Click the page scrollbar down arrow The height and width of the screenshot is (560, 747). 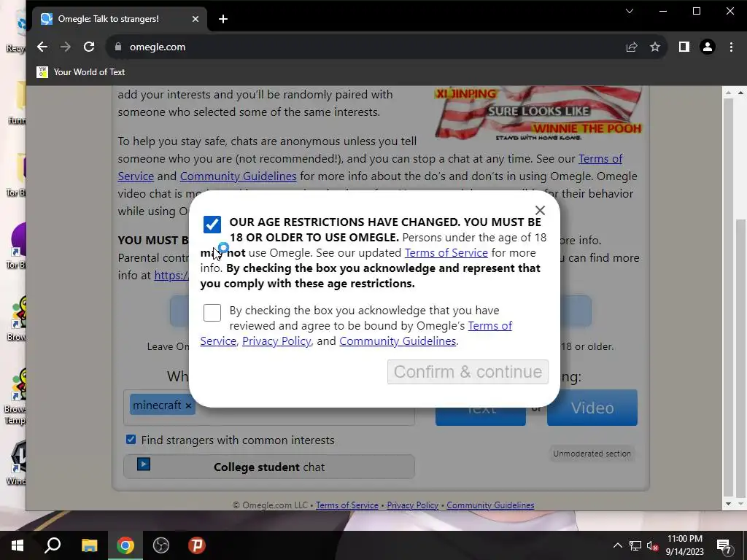(x=728, y=504)
